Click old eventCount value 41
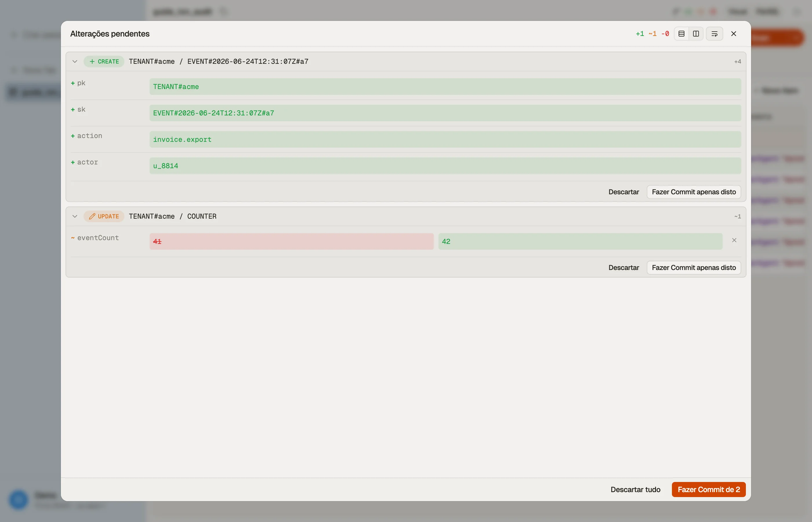Image resolution: width=812 pixels, height=522 pixels. 291,241
